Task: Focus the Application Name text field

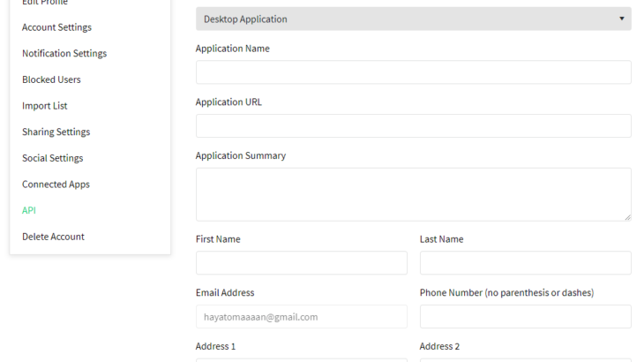Action: [413, 72]
